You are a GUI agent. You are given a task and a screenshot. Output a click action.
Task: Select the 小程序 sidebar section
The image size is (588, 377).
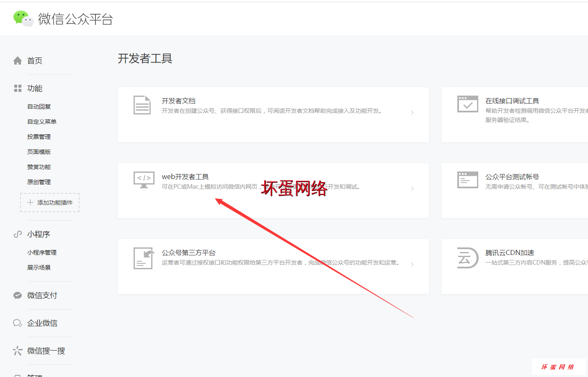(39, 234)
